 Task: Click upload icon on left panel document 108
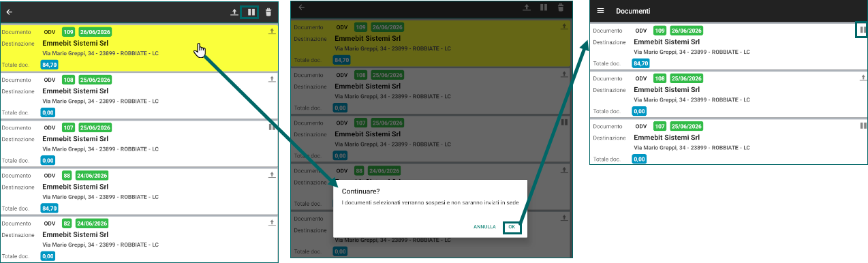tap(272, 79)
